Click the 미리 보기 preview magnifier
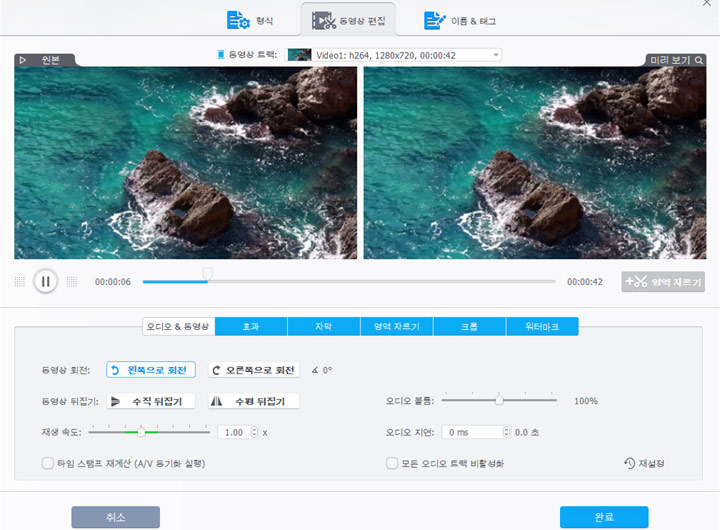Viewport: 720px width, 530px height. point(699,60)
